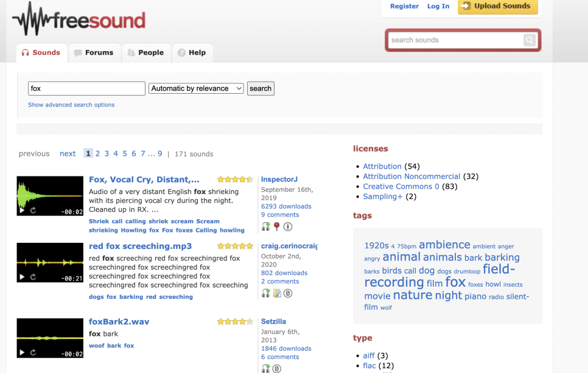Go to results page 2

[x=97, y=154]
